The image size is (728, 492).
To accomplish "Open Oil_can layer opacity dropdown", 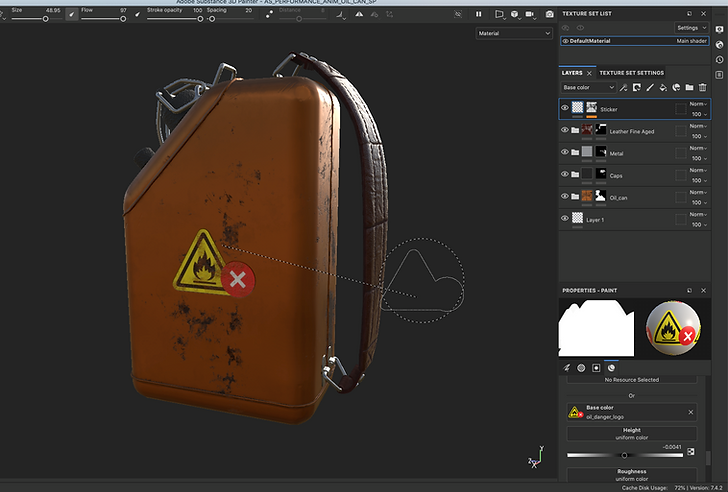I will pos(699,203).
